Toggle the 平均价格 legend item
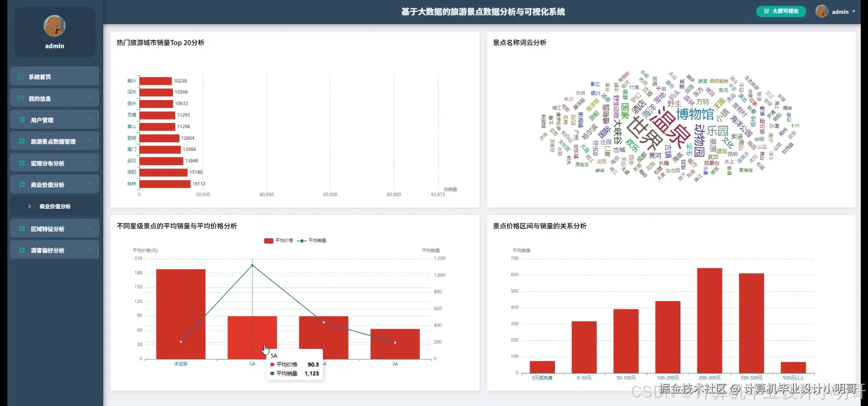 (279, 241)
